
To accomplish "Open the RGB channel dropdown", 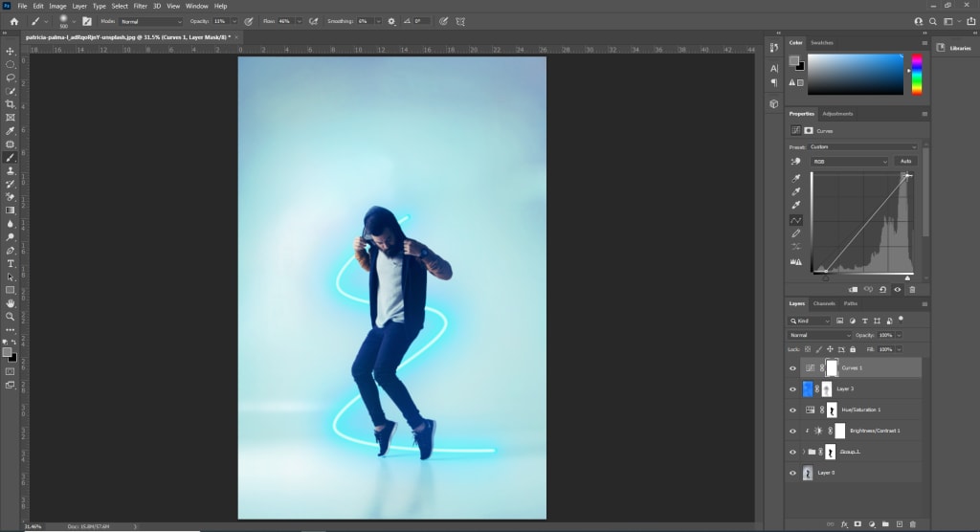I will 849,162.
